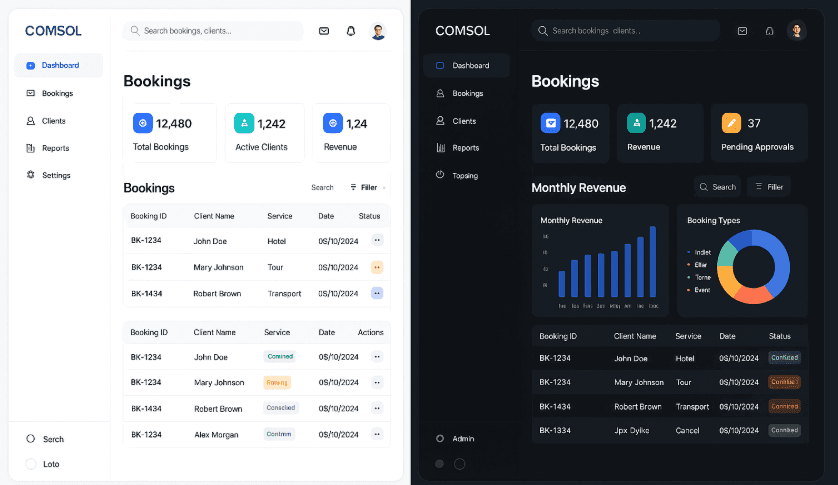Toggle the Serch circle option in light sidebar
838x485 pixels.
(31, 439)
